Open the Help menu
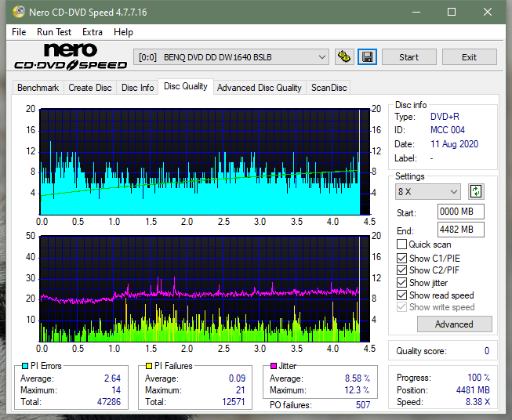The image size is (512, 420). pyautogui.click(x=123, y=32)
